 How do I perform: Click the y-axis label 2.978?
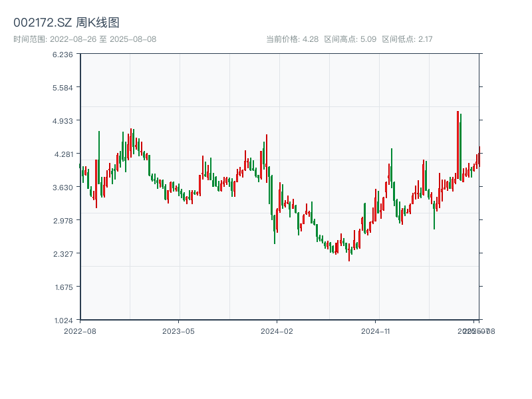point(63,221)
